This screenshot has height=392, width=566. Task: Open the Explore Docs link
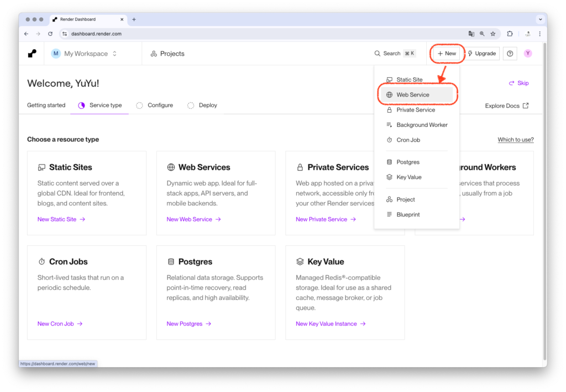pos(507,105)
